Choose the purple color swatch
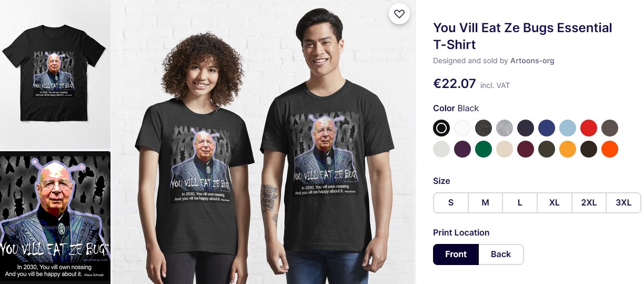This screenshot has width=644, height=284. (x=462, y=149)
